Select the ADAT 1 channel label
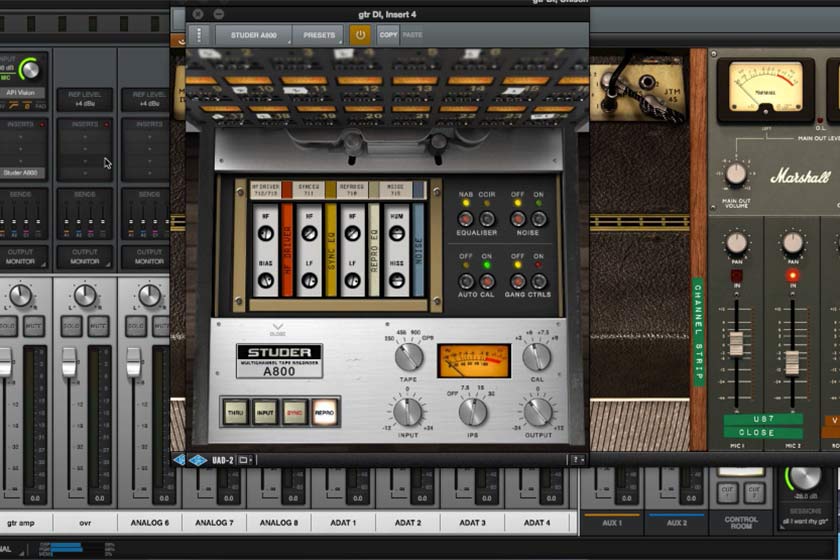 point(343,522)
